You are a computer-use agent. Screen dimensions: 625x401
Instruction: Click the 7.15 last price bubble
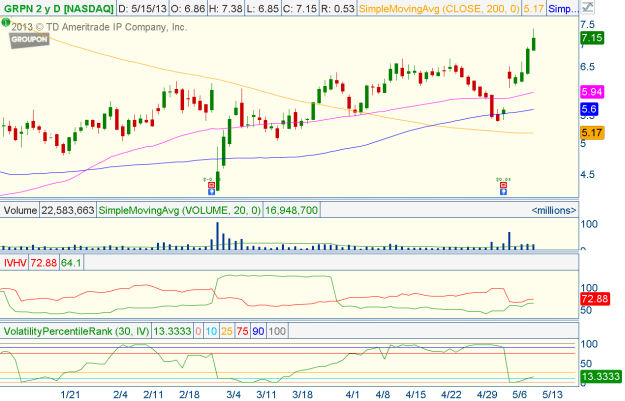pos(591,38)
